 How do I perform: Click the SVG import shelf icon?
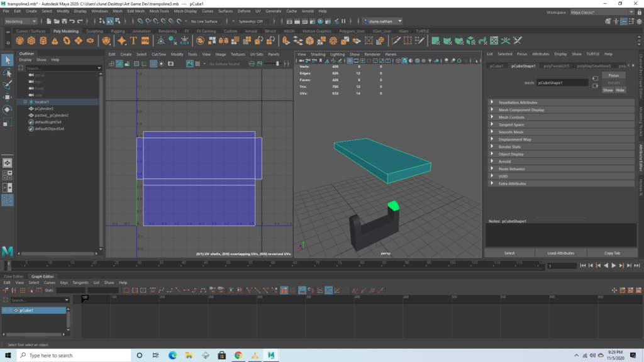pos(146,40)
